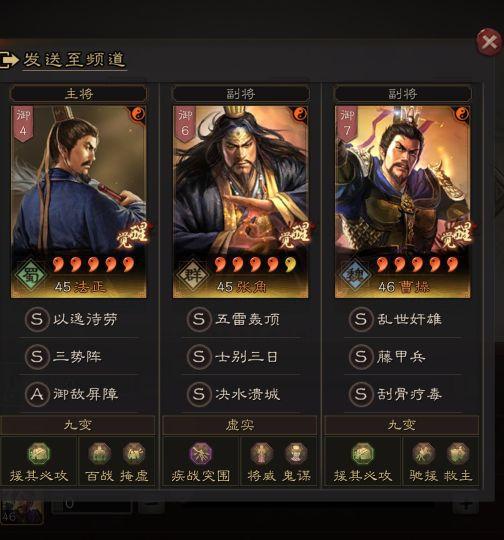
Task: Select the 五雷轰顶 skill entry
Action: (x=241, y=319)
